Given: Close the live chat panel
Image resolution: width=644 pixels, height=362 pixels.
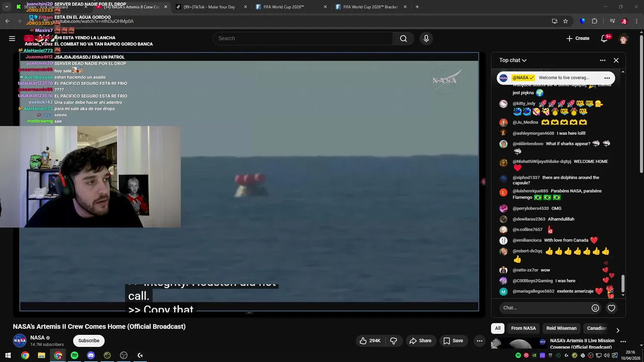Looking at the screenshot, I should (x=616, y=60).
